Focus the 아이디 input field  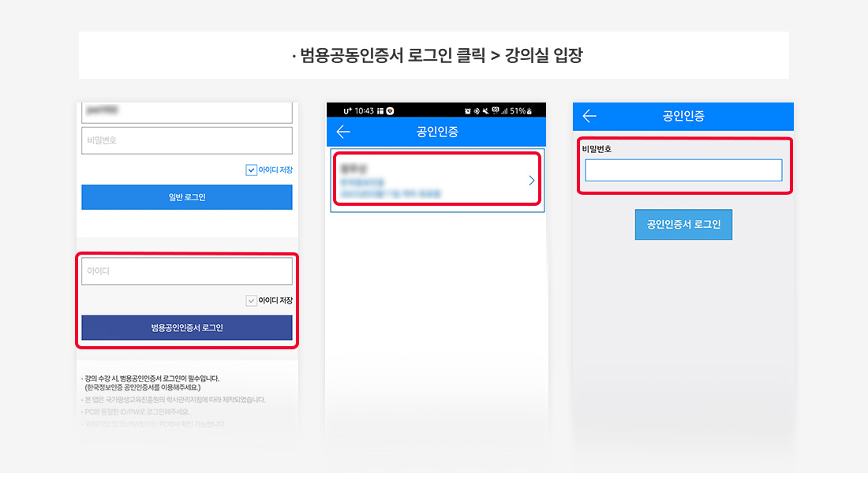click(186, 271)
